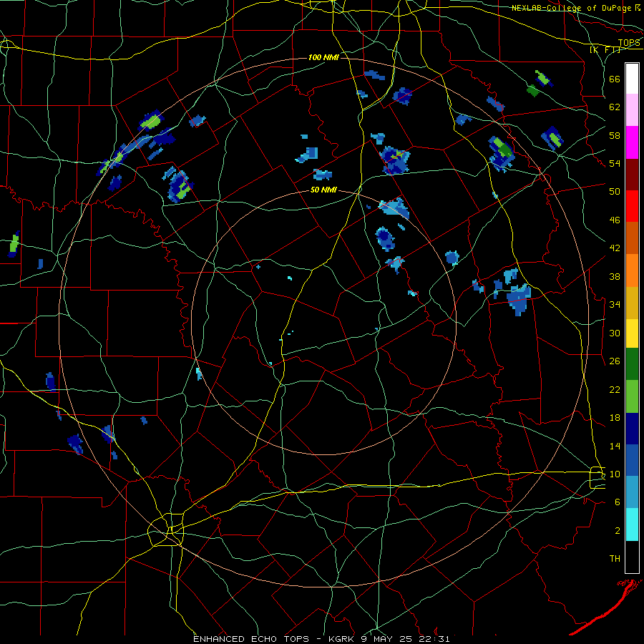Select the dark green legend swatch
The height and width of the screenshot is (644, 644).
pos(632,364)
